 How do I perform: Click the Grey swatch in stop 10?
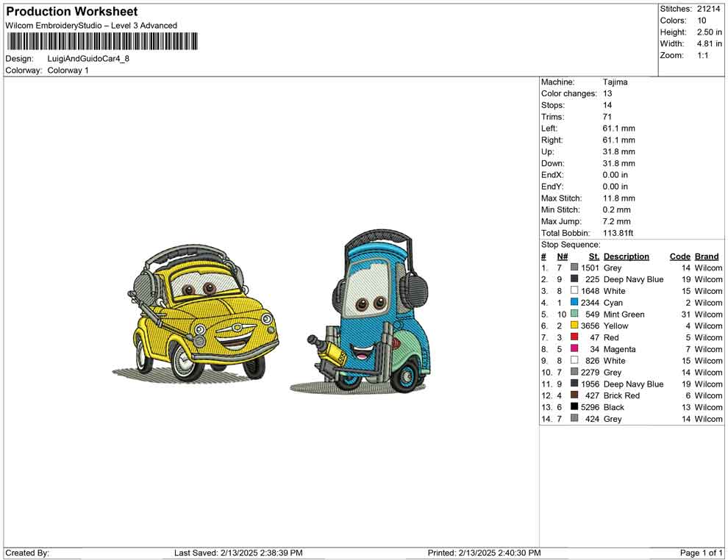click(x=574, y=372)
